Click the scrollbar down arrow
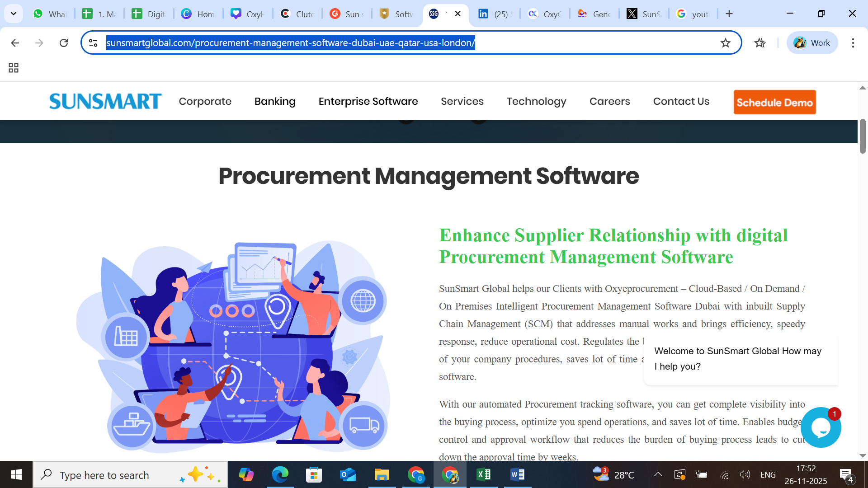 (863, 456)
